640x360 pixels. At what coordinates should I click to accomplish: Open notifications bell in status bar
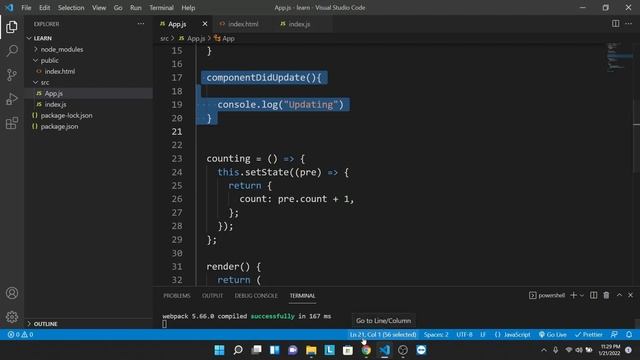[x=629, y=335]
